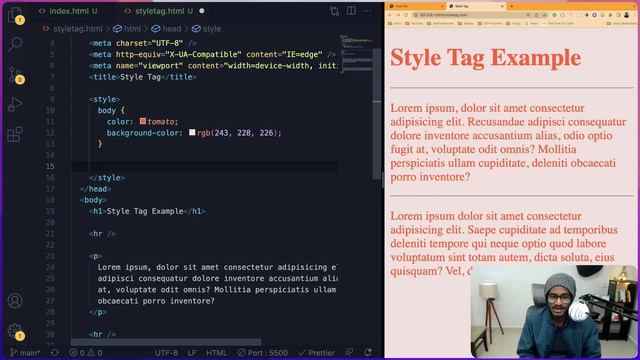The image size is (640, 360).
Task: Open the browser profile avatar
Action: click(x=627, y=15)
